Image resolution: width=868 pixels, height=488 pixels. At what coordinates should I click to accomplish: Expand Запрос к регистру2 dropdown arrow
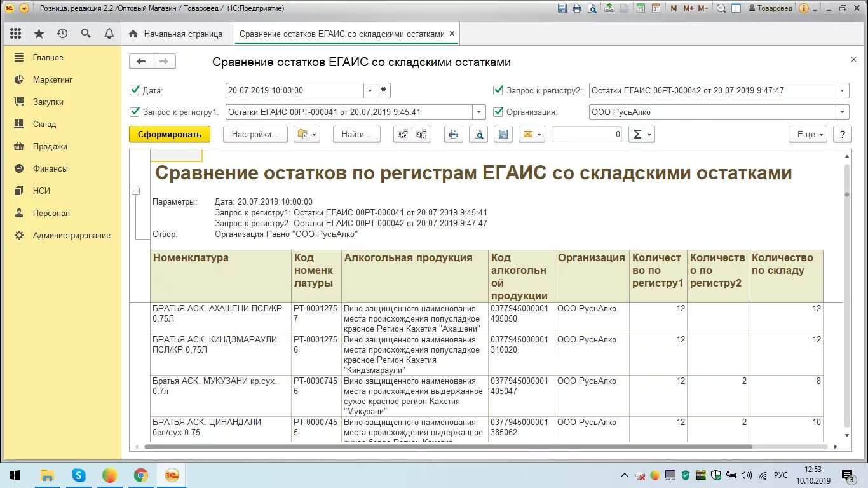pyautogui.click(x=843, y=90)
